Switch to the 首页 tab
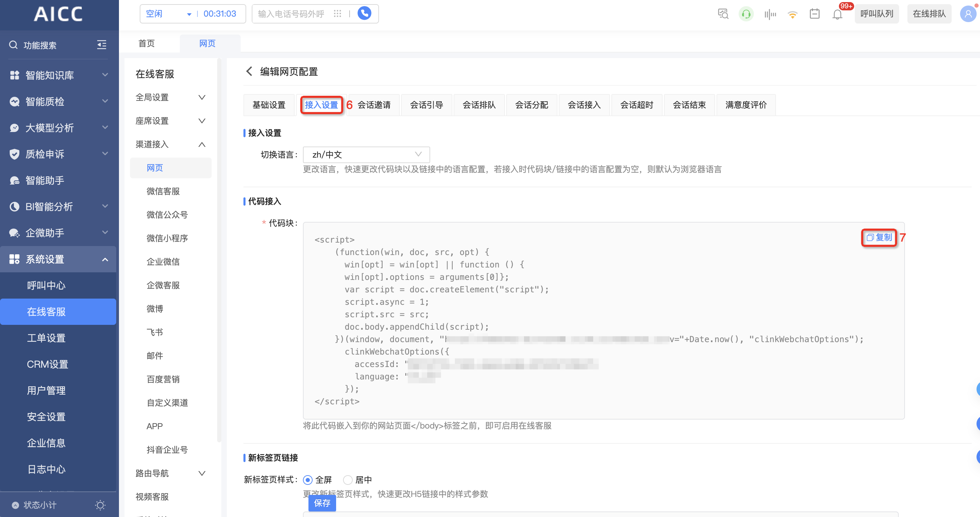This screenshot has width=980, height=517. coord(147,43)
